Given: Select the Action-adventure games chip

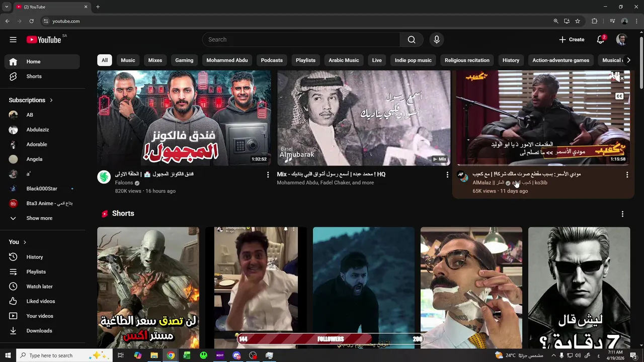Looking at the screenshot, I should click(560, 60).
